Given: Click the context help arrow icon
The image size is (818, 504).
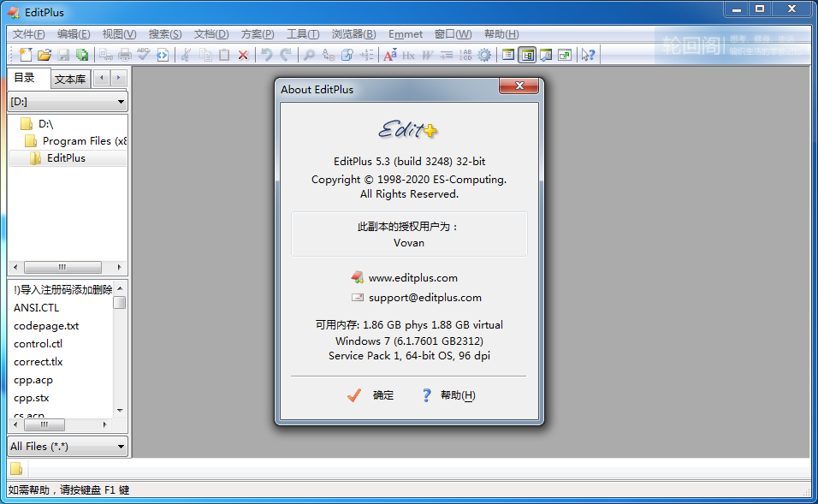Looking at the screenshot, I should (588, 55).
